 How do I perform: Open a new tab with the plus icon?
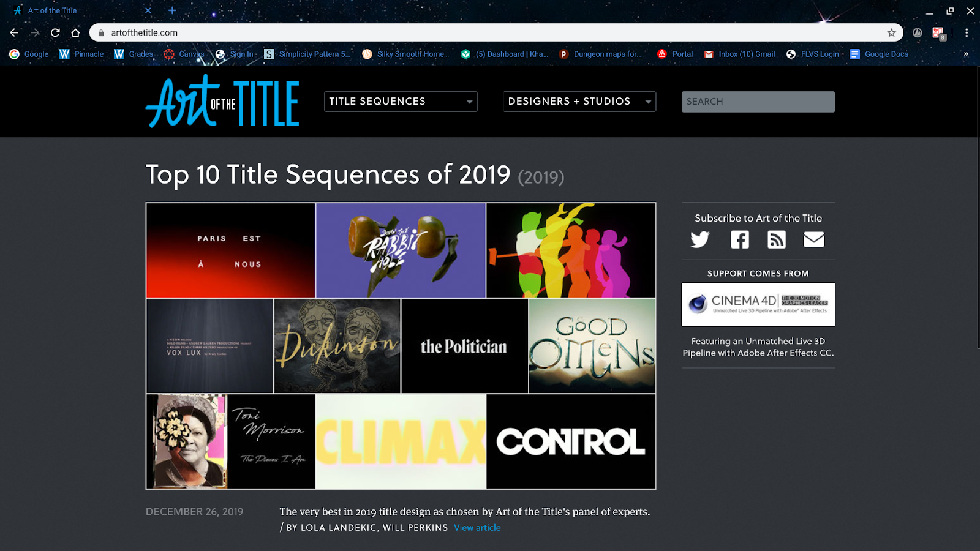click(172, 10)
